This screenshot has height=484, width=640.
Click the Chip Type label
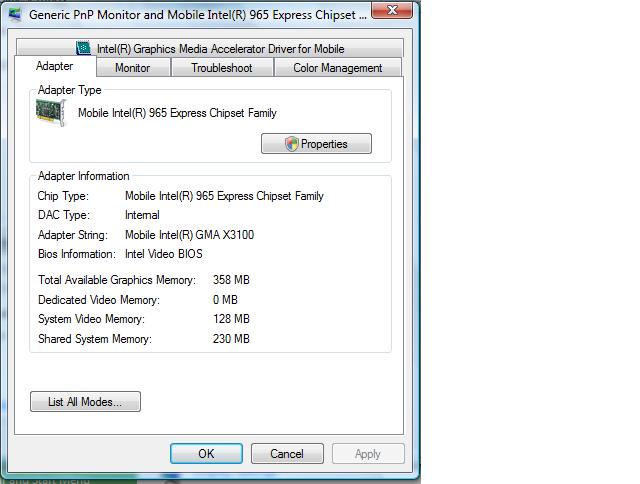(63, 196)
